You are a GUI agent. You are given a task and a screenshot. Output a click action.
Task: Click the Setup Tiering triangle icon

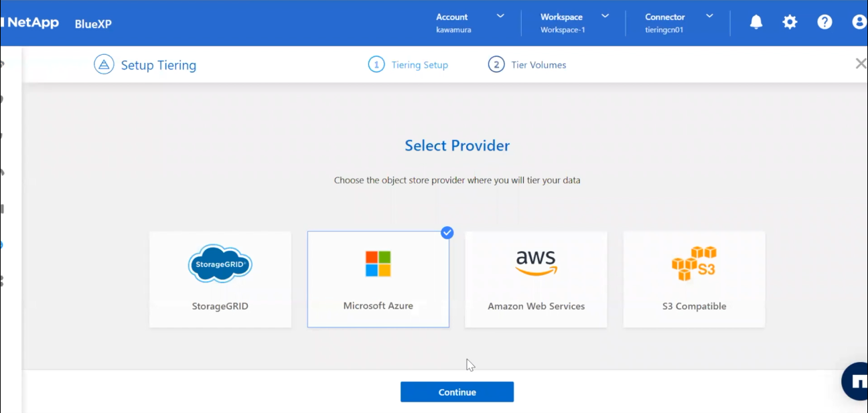coord(104,65)
